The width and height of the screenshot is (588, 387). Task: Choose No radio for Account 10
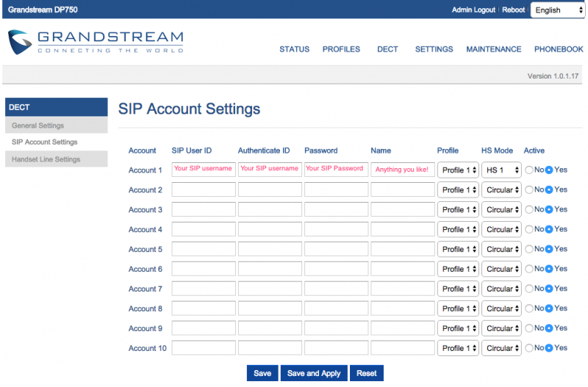pyautogui.click(x=528, y=348)
